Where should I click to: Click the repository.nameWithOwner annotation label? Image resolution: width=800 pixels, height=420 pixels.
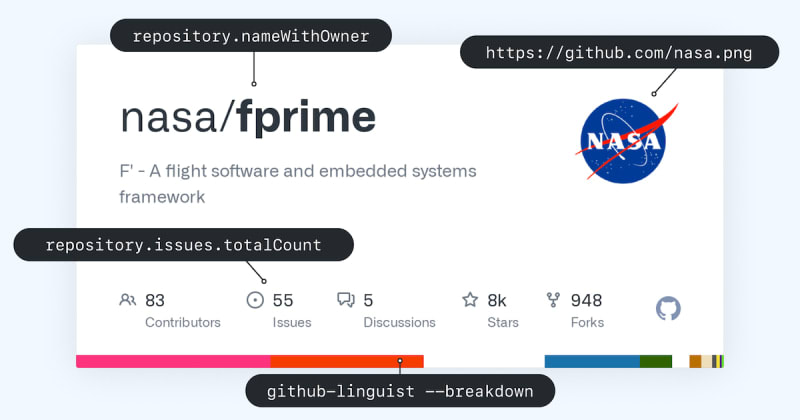pyautogui.click(x=249, y=38)
